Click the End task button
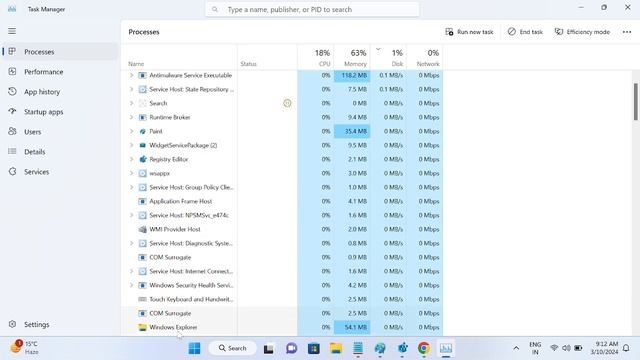 [525, 32]
